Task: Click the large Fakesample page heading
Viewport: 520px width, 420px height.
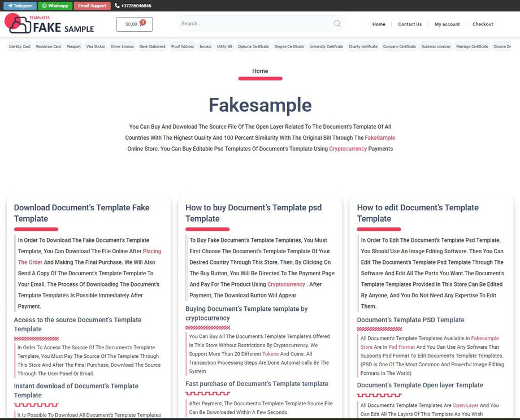Action: pyautogui.click(x=260, y=105)
